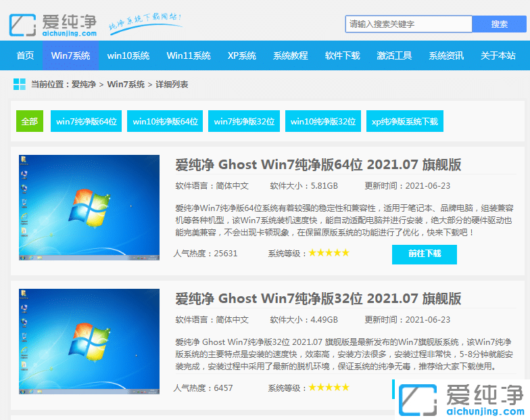530x420 pixels.
Task: Open the Win7 32位 desktop thumbnail
Action: 89,342
